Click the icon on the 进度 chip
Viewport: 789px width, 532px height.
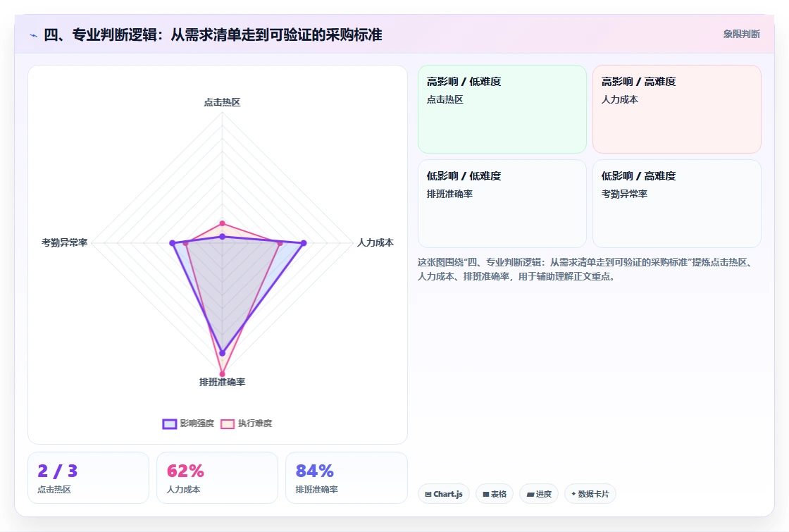[530, 494]
